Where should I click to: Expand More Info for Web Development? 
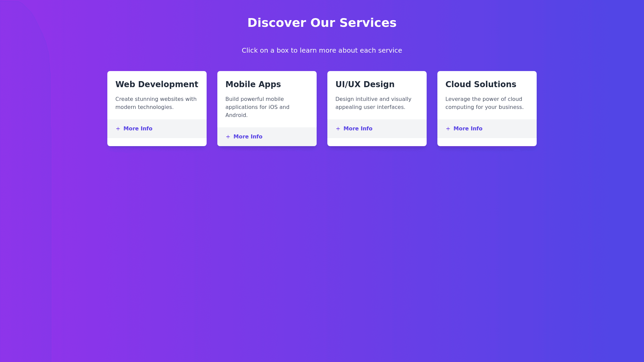click(x=138, y=129)
